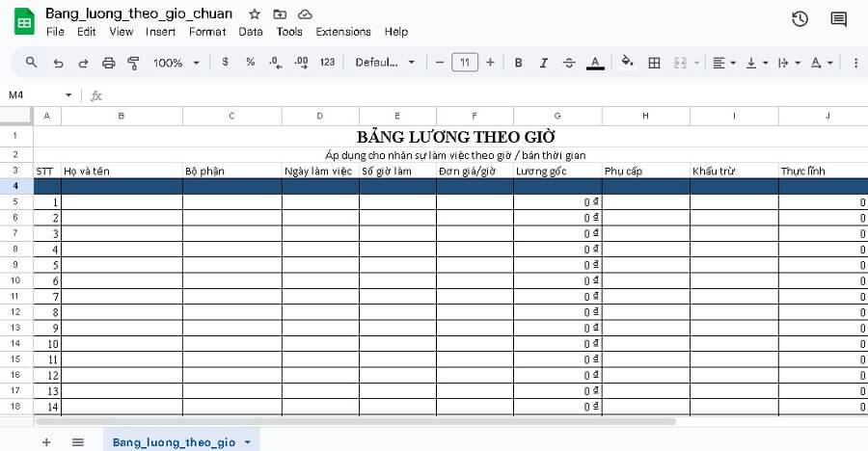
Task: Activate the paint format tool
Action: point(133,63)
